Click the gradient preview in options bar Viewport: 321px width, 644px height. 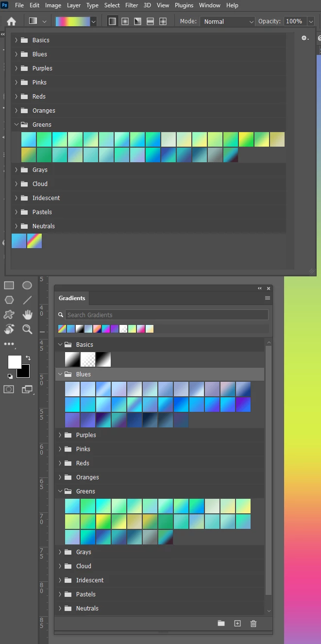[x=72, y=21]
